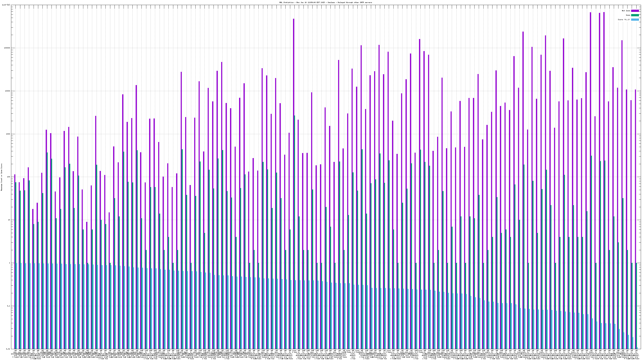Click the '1x10^{6}' y-axis label
The width and height of the screenshot is (644, 362).
[x=6, y=5]
